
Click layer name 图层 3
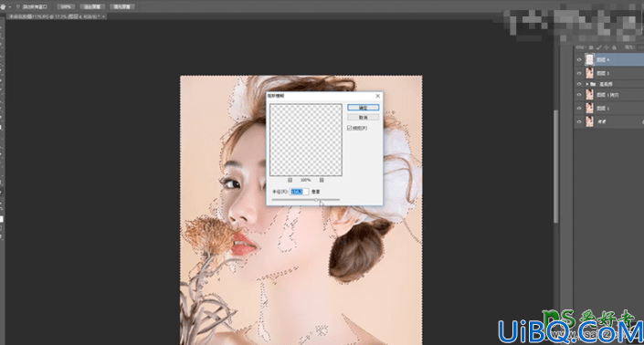coord(603,73)
